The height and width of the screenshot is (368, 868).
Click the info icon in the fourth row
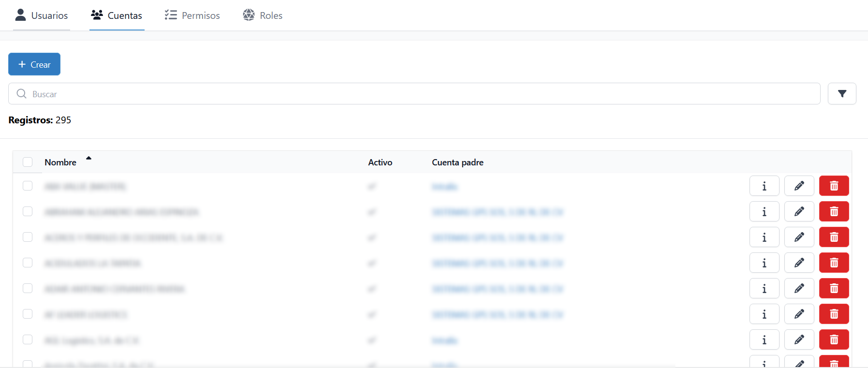(764, 263)
